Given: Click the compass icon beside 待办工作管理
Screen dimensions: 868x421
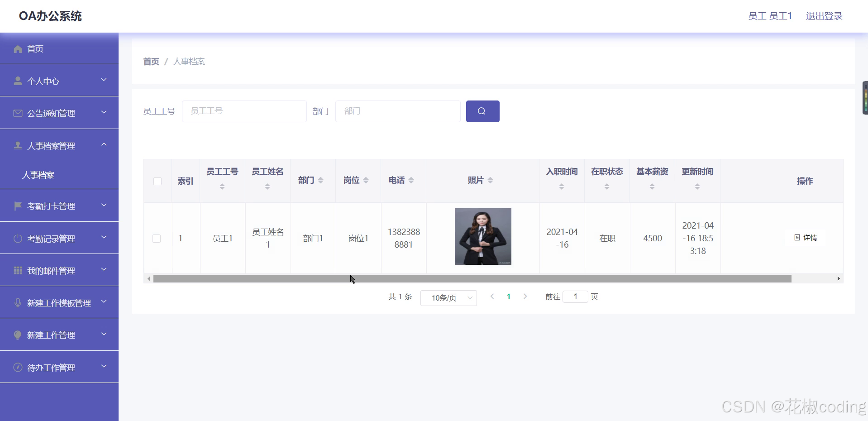Looking at the screenshot, I should point(18,368).
